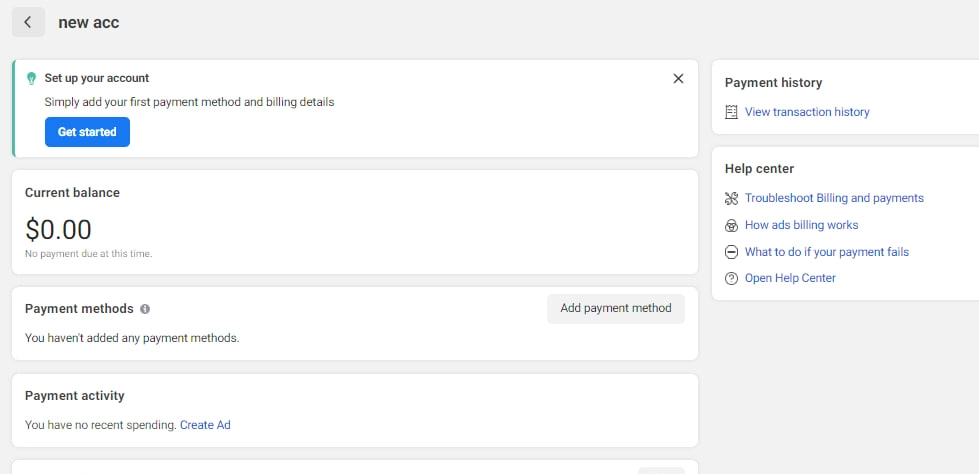Click the Get started button
The width and height of the screenshot is (979, 474).
(x=87, y=132)
